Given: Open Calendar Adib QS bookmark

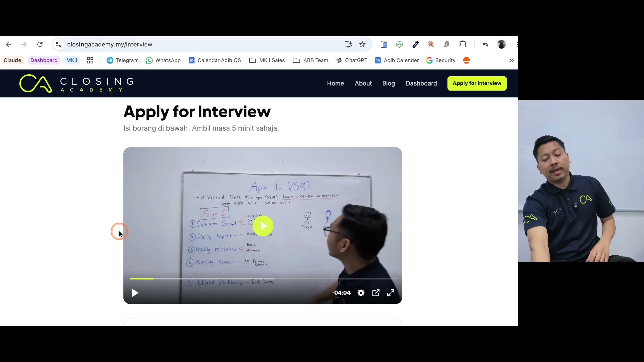Looking at the screenshot, I should (x=215, y=60).
